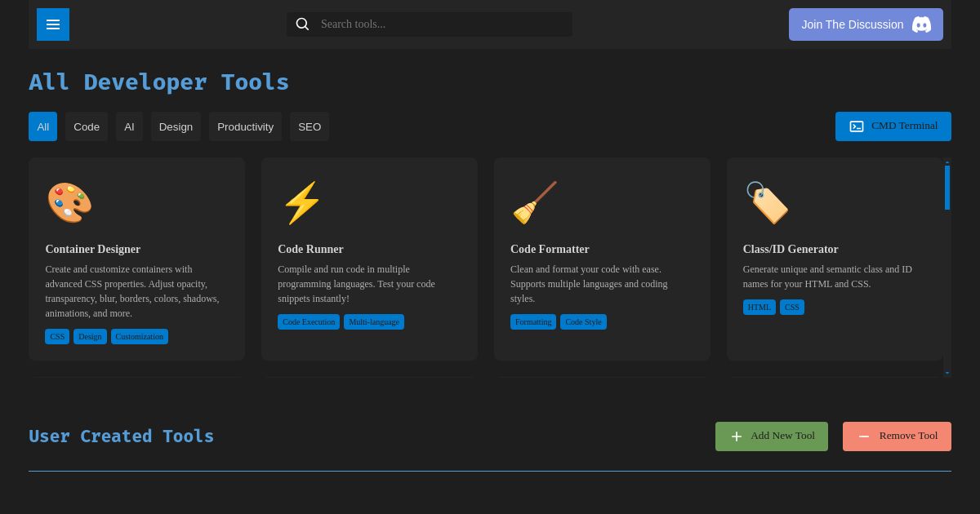980x514 pixels.
Task: Enable the AI filter
Action: (129, 126)
